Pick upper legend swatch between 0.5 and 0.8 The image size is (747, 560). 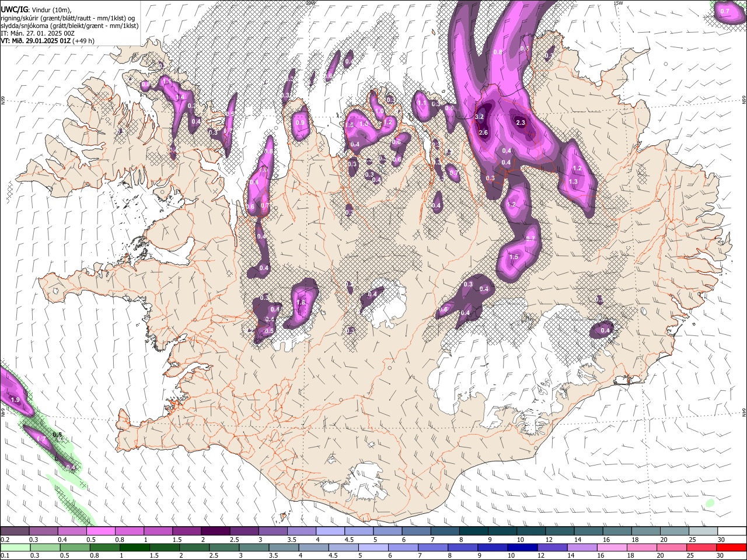coord(100,531)
